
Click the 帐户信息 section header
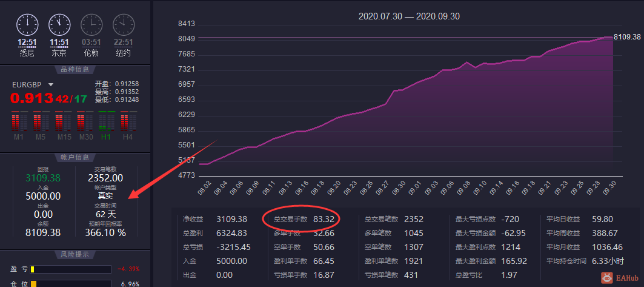coord(75,157)
